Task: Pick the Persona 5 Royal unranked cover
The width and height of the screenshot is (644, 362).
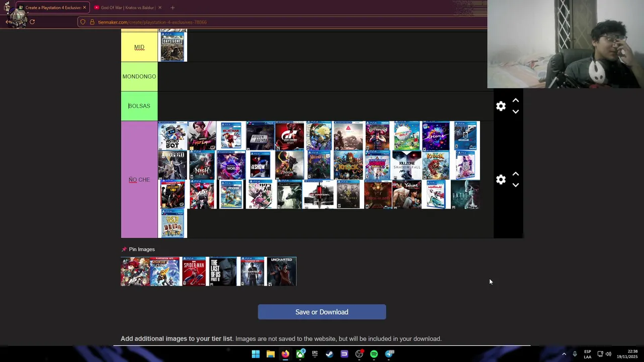Action: point(135,271)
